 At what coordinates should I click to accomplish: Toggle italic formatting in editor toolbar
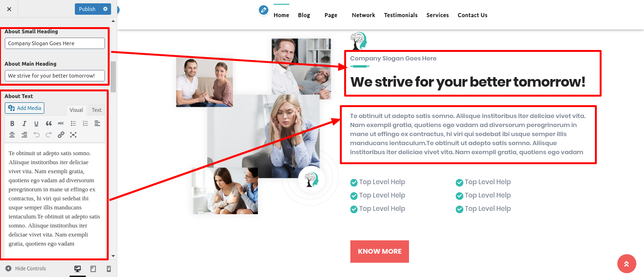pyautogui.click(x=24, y=123)
